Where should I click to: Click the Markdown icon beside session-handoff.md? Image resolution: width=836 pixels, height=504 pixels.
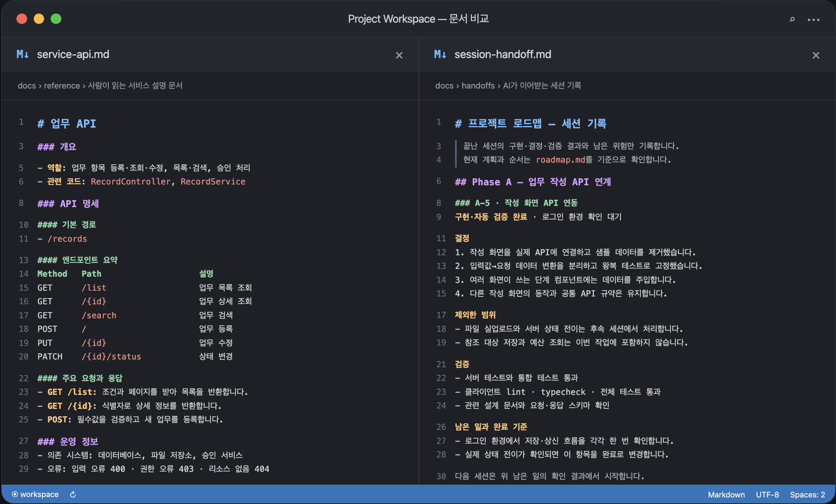440,54
